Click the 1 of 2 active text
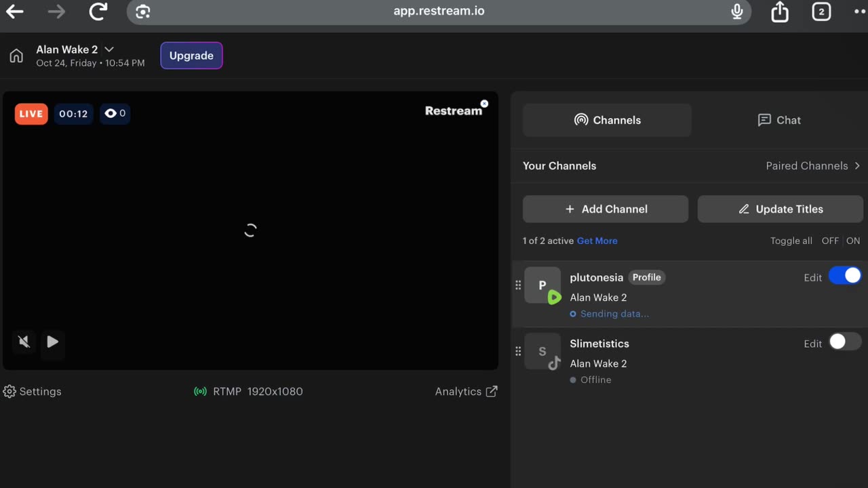 coord(548,241)
